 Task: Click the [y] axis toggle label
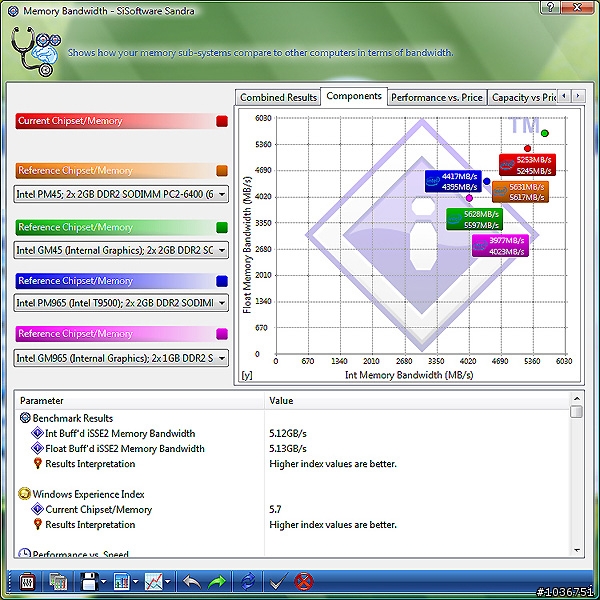pos(247,375)
